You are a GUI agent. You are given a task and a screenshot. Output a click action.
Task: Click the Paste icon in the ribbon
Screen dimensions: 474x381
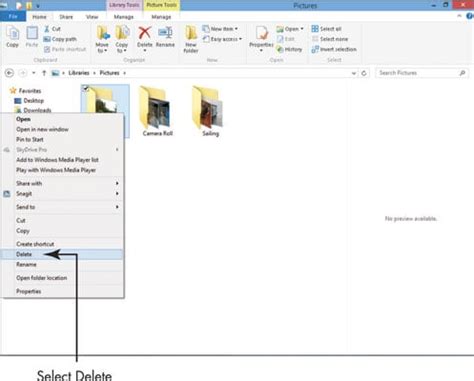pyautogui.click(x=32, y=37)
